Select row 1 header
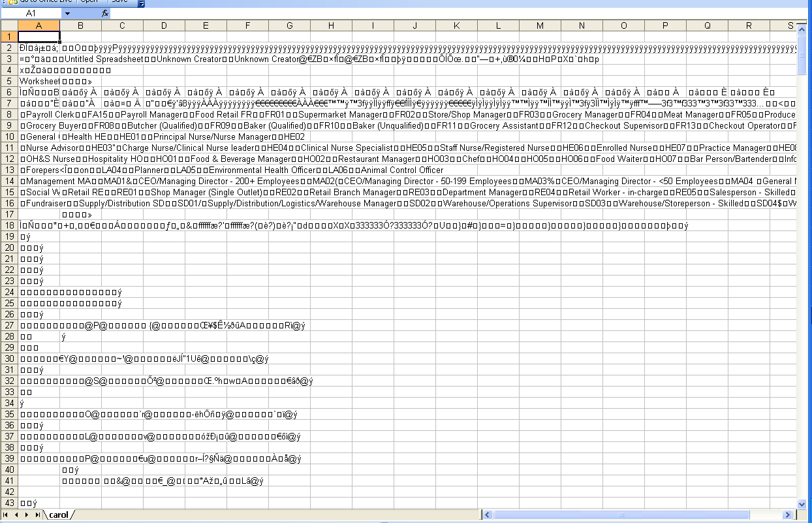The height and width of the screenshot is (523, 812). pos(9,37)
